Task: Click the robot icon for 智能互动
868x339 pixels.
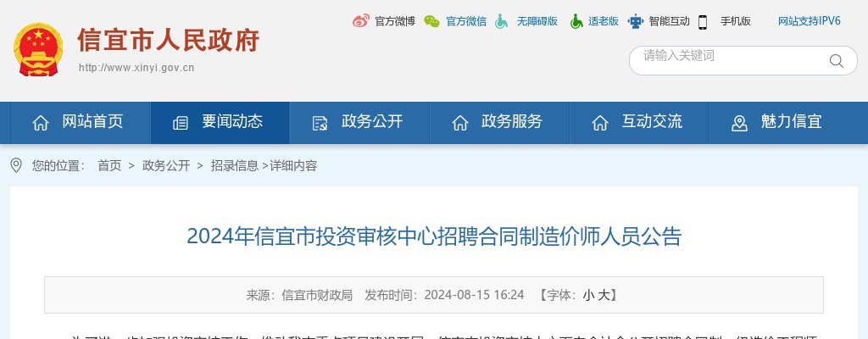Action: coord(636,21)
